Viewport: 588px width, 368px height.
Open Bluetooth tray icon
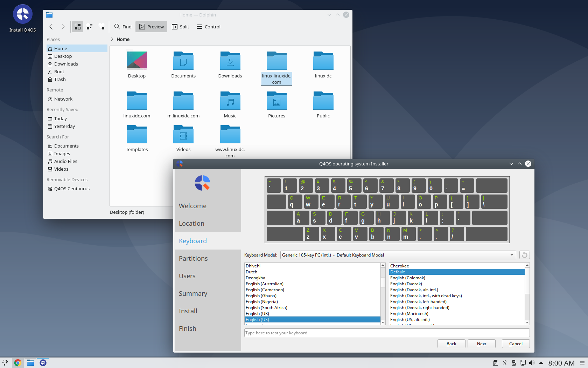pos(505,363)
